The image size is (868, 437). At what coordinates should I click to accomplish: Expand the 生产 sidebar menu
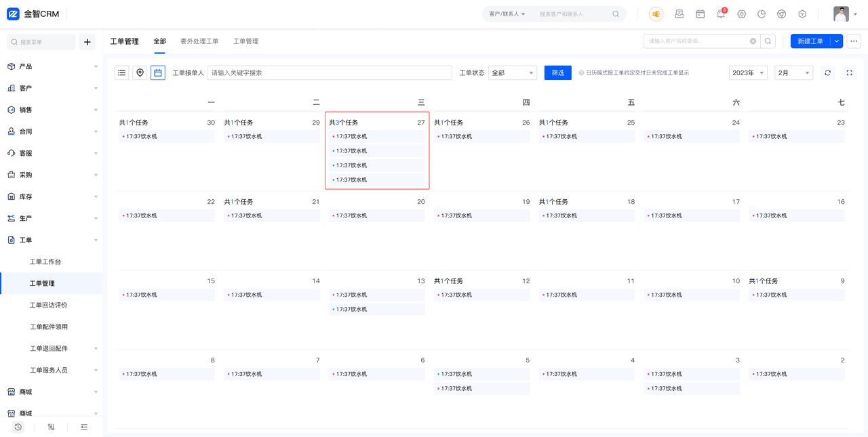pos(52,218)
